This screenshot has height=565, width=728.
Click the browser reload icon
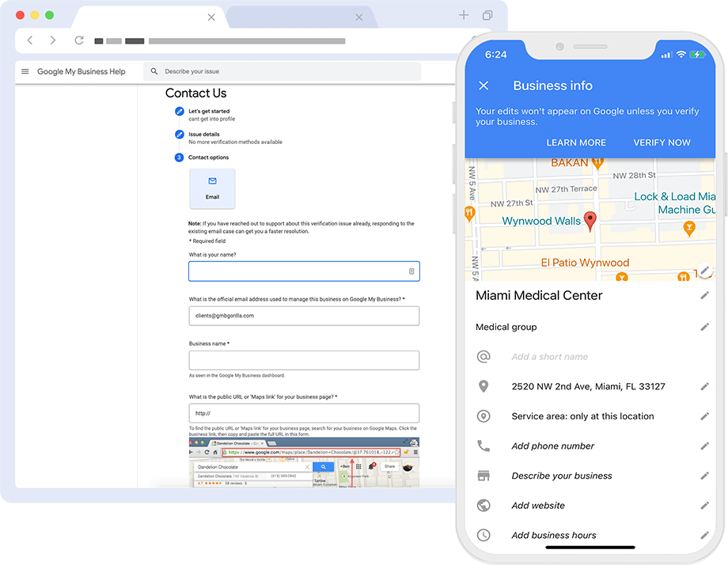point(78,40)
